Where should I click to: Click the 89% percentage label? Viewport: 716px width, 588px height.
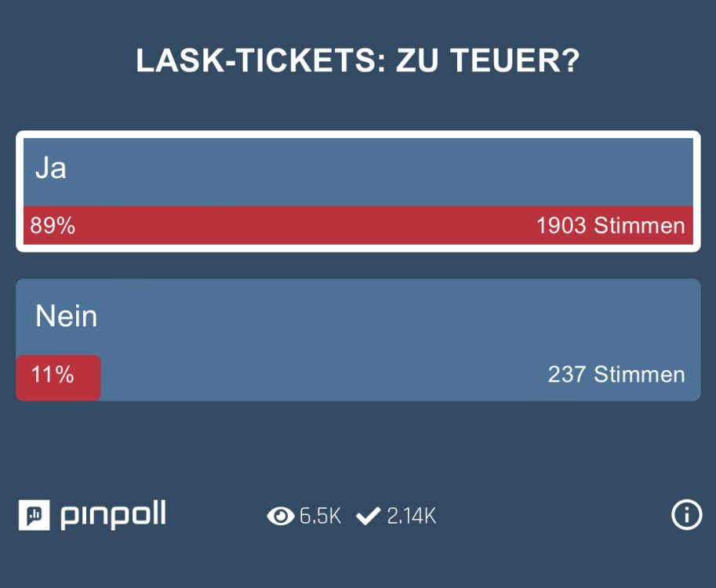[53, 226]
